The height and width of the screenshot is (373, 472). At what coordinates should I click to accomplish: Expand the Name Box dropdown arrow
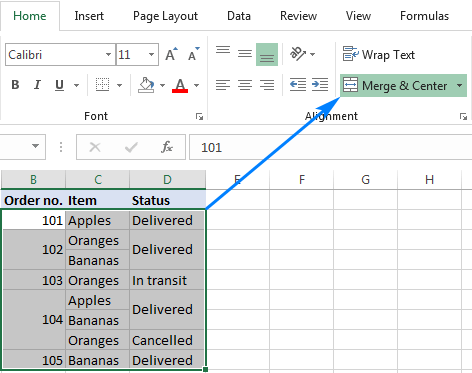click(35, 146)
